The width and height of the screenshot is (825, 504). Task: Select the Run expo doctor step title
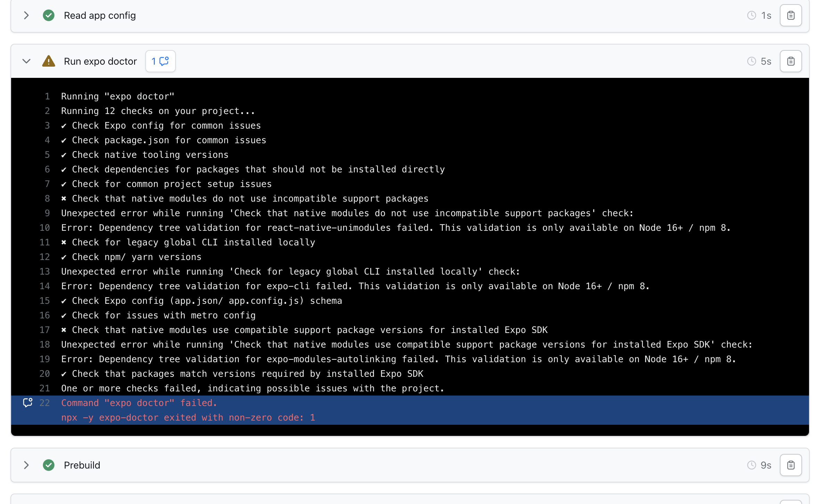(100, 61)
